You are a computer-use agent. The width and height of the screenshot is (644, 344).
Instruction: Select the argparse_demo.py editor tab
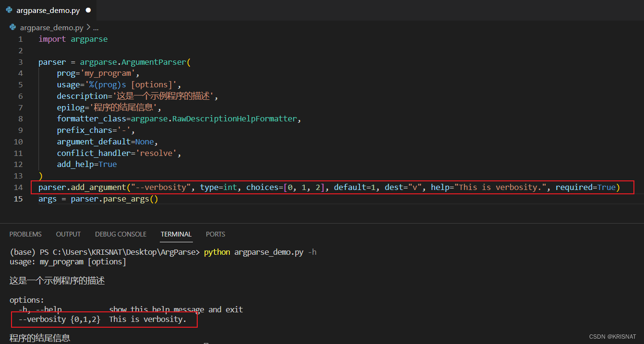tap(48, 10)
